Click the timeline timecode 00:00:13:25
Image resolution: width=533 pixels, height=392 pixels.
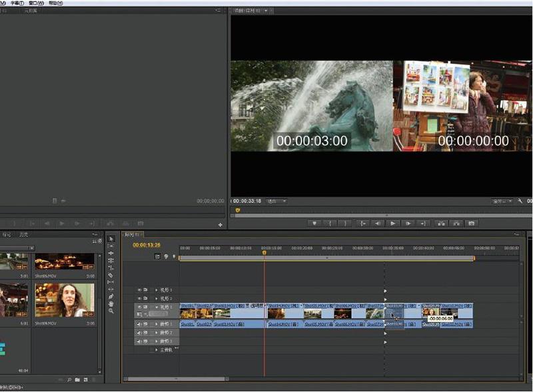pyautogui.click(x=147, y=245)
